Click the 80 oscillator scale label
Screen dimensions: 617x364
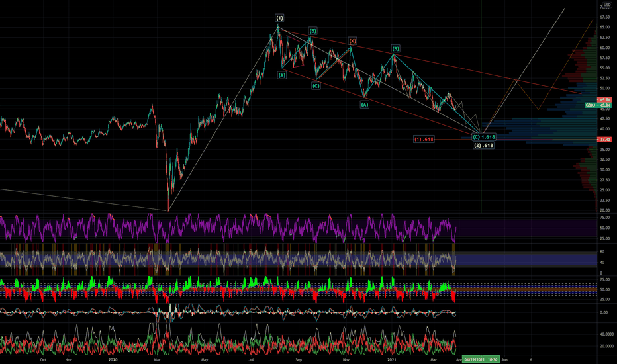point(602,252)
